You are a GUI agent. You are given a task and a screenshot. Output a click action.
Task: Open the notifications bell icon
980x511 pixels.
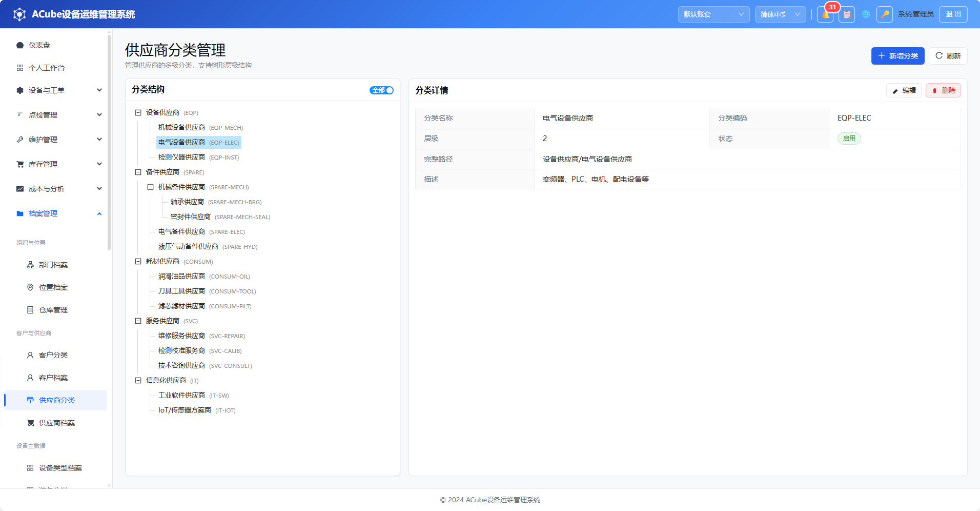[x=825, y=14]
